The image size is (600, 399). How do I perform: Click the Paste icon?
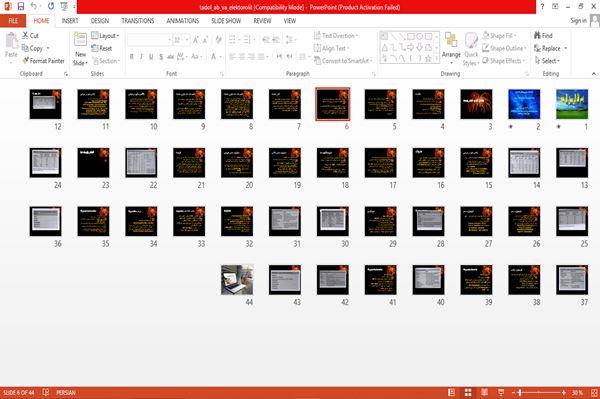(x=11, y=41)
